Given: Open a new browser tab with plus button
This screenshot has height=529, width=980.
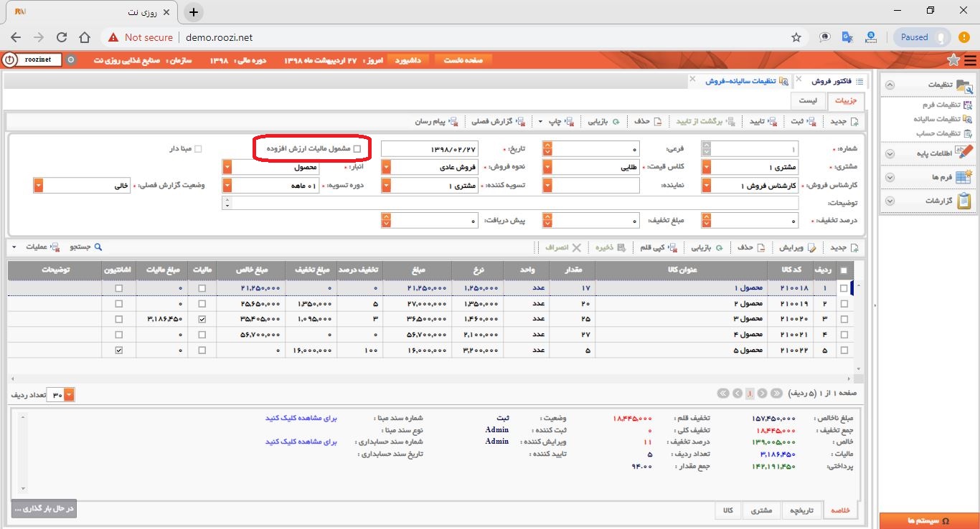Looking at the screenshot, I should (194, 12).
